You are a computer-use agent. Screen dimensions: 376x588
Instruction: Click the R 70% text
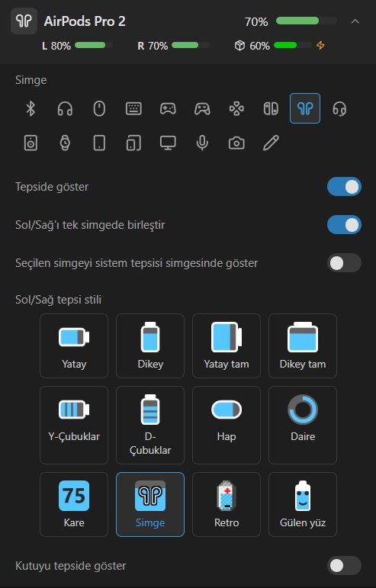153,46
